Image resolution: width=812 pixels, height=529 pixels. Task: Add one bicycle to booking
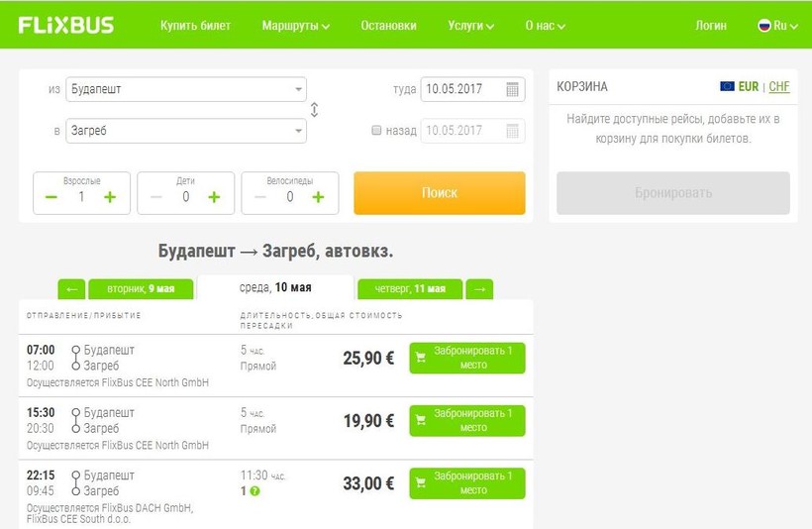point(318,197)
